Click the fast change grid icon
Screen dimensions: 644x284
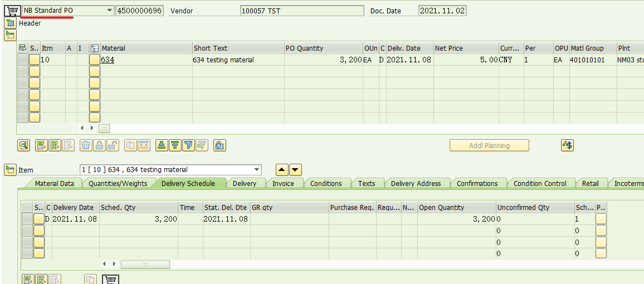pyautogui.click(x=144, y=145)
